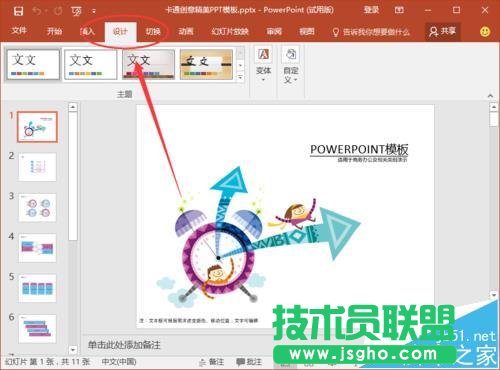Open the 变体 variants dropdown
This screenshot has width=500, height=370.
[263, 64]
